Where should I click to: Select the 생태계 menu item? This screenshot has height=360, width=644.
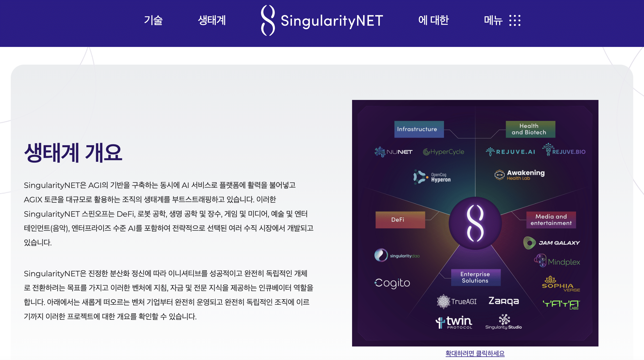pos(212,20)
